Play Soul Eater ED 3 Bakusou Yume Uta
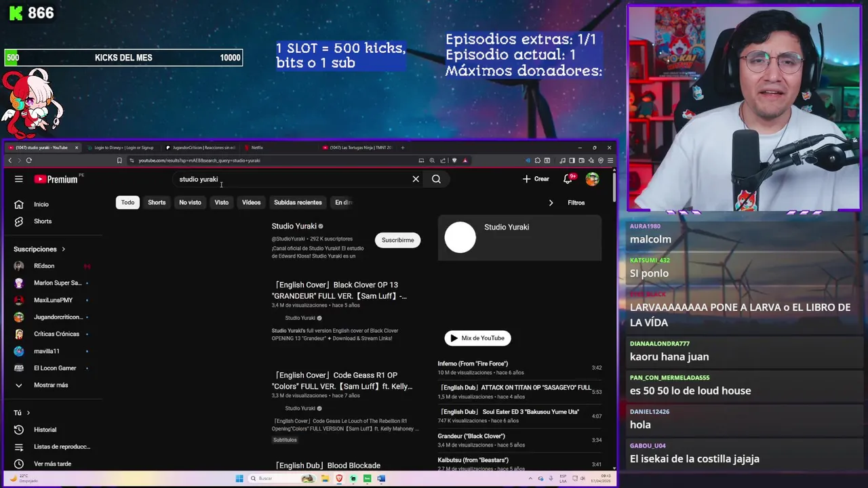This screenshot has width=868, height=488. coord(519,415)
